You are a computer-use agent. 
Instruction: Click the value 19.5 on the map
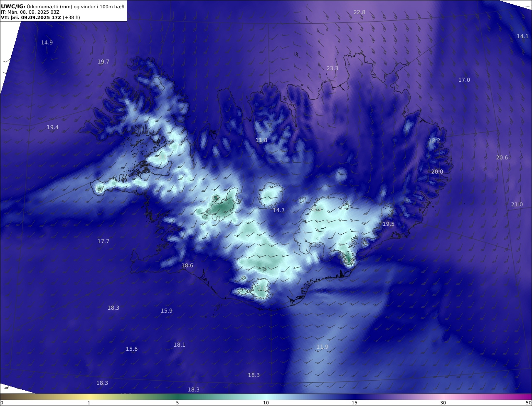(x=389, y=224)
